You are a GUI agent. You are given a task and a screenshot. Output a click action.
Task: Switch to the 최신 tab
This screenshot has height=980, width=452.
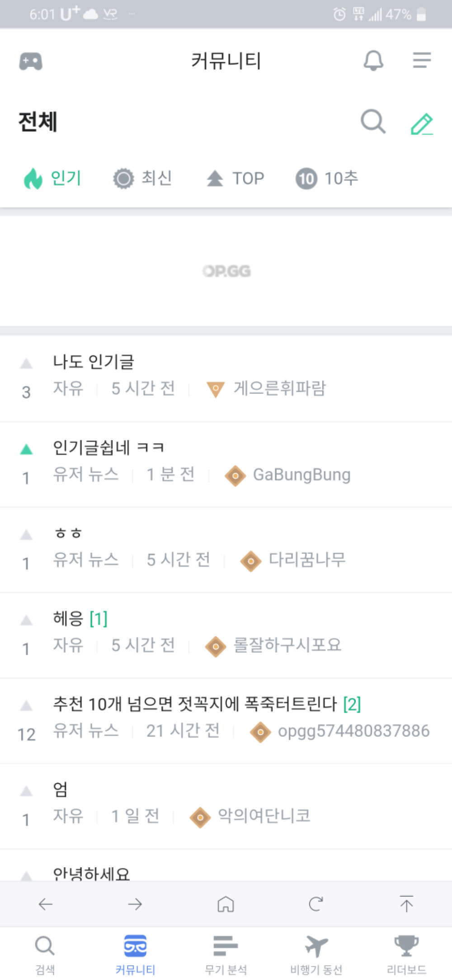143,178
